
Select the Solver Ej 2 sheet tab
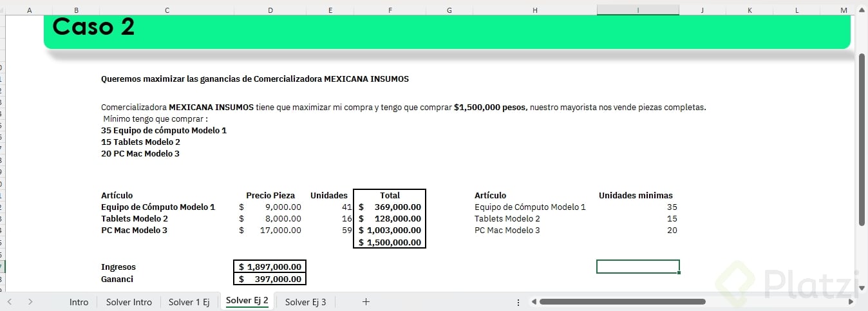[x=247, y=301]
